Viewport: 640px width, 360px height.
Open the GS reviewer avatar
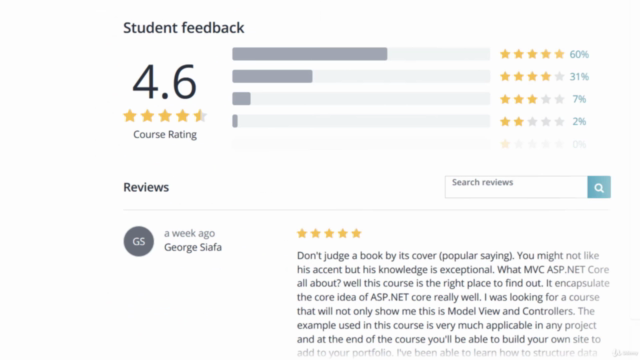[x=139, y=241]
